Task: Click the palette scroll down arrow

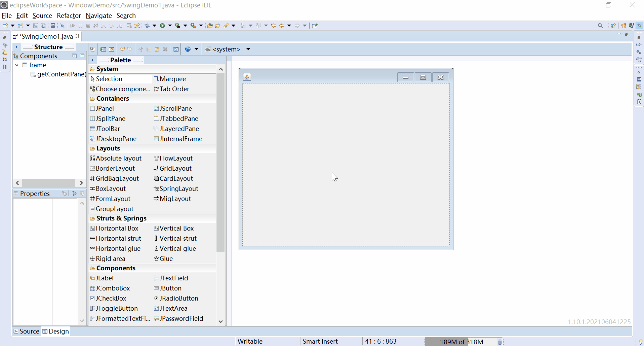Action: point(220,321)
